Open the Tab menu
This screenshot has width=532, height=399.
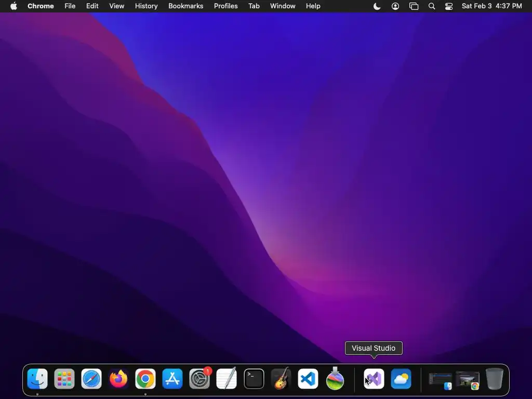[254, 6]
